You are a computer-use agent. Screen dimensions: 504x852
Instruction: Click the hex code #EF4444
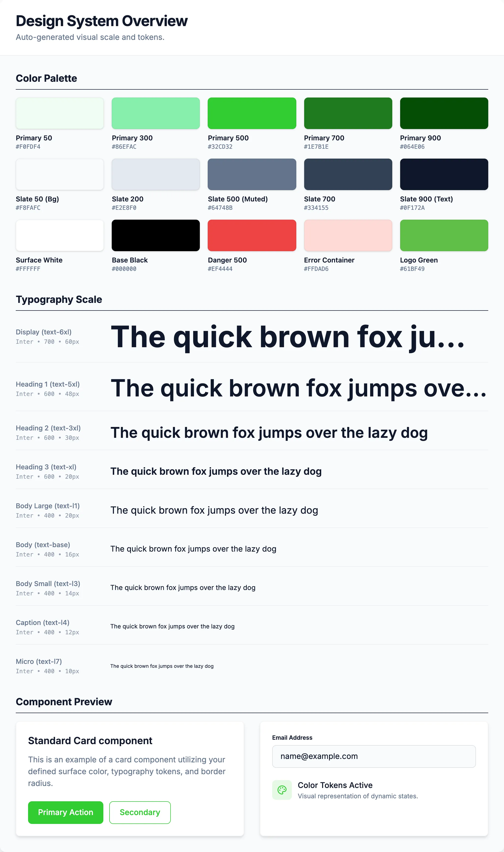pos(220,269)
